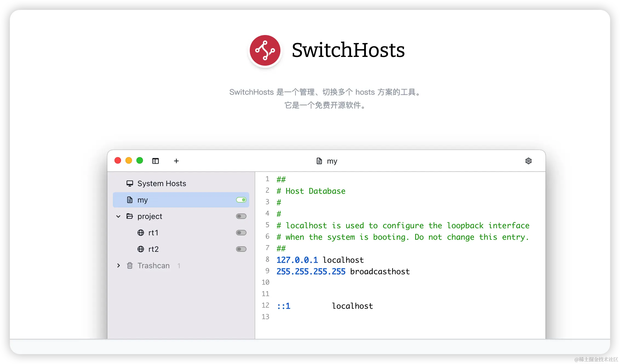Click comment 'when the system is booting' line
This screenshot has height=364, width=620.
403,237
